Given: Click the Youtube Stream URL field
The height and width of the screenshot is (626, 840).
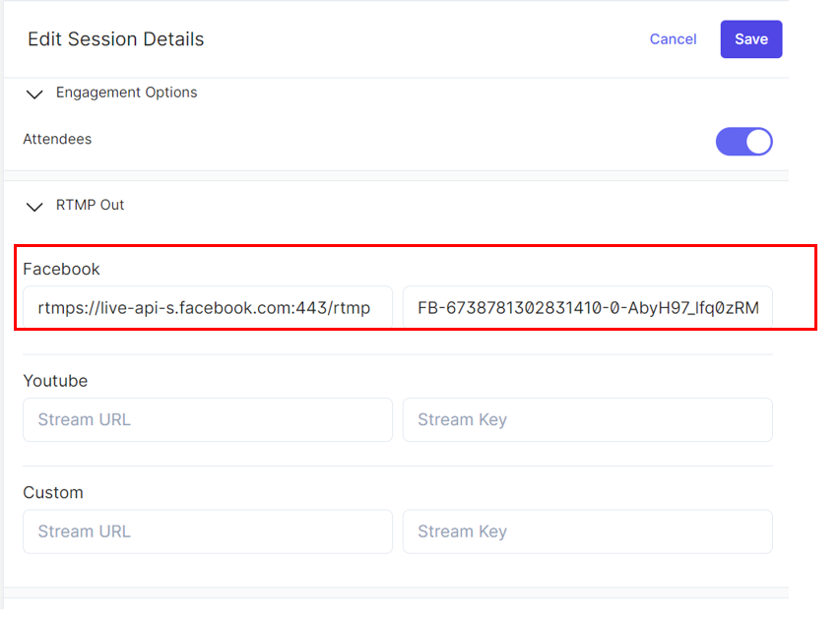Looking at the screenshot, I should pos(207,419).
